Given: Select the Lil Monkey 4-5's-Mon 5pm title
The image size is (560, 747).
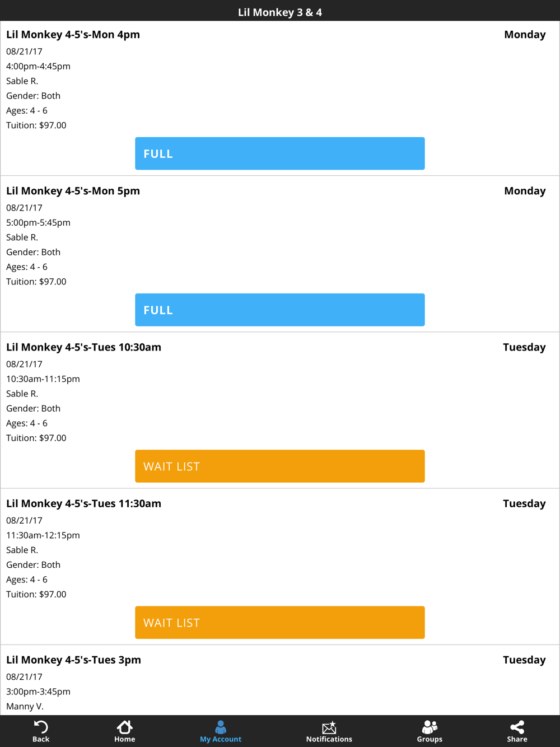Looking at the screenshot, I should pos(73,191).
